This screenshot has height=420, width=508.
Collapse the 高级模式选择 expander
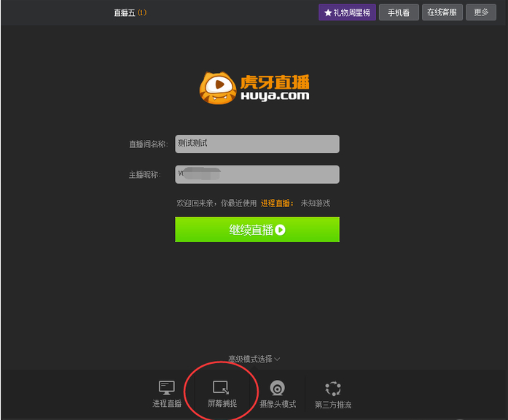click(254, 359)
